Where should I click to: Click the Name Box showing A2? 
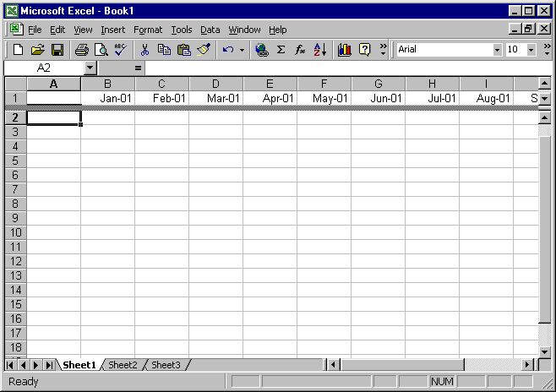(44, 68)
